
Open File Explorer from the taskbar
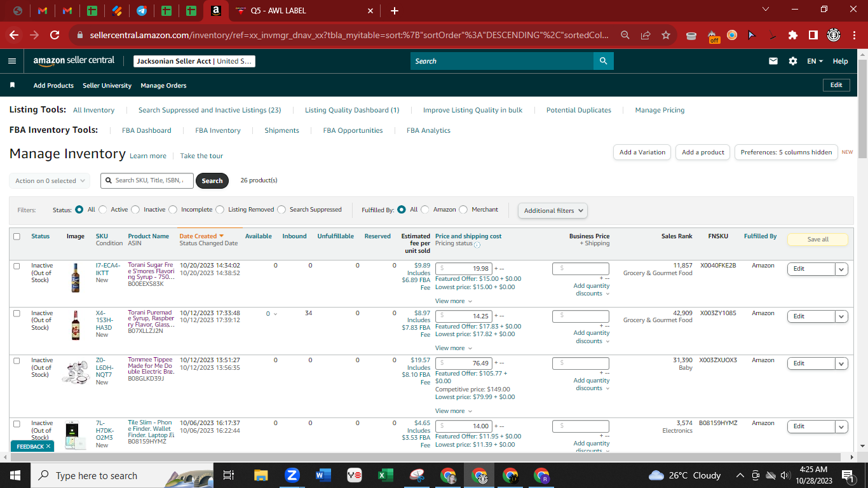coord(261,475)
